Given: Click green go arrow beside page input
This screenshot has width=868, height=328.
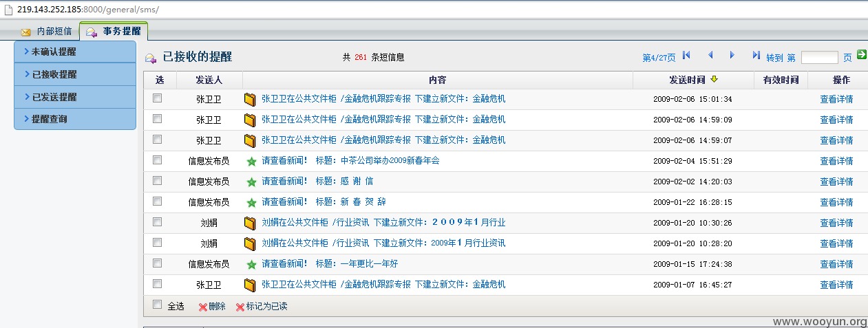Looking at the screenshot, I should click(861, 54).
